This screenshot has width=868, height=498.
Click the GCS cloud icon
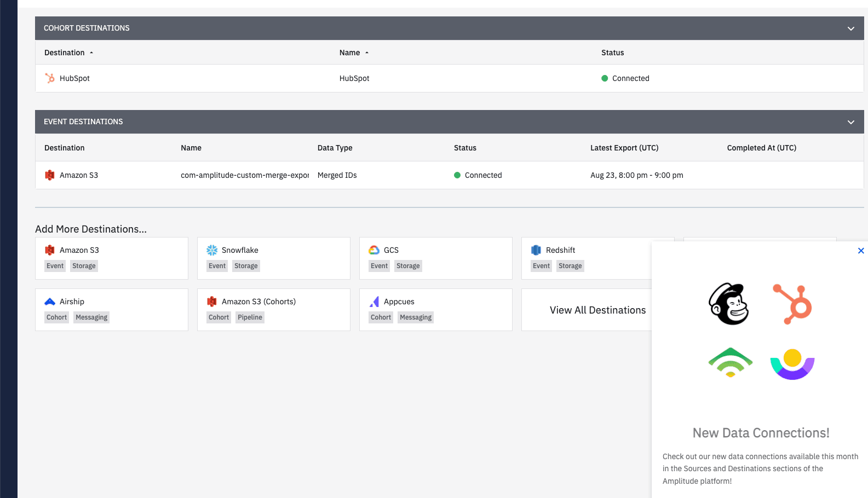click(x=374, y=250)
